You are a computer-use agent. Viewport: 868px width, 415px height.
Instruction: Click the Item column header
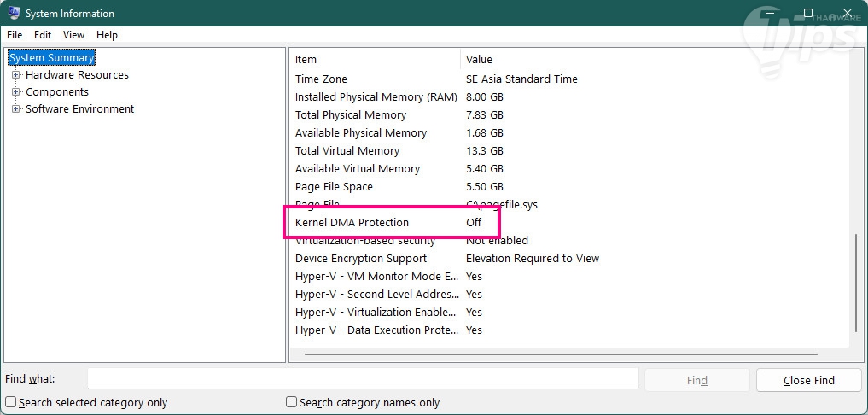coord(376,60)
